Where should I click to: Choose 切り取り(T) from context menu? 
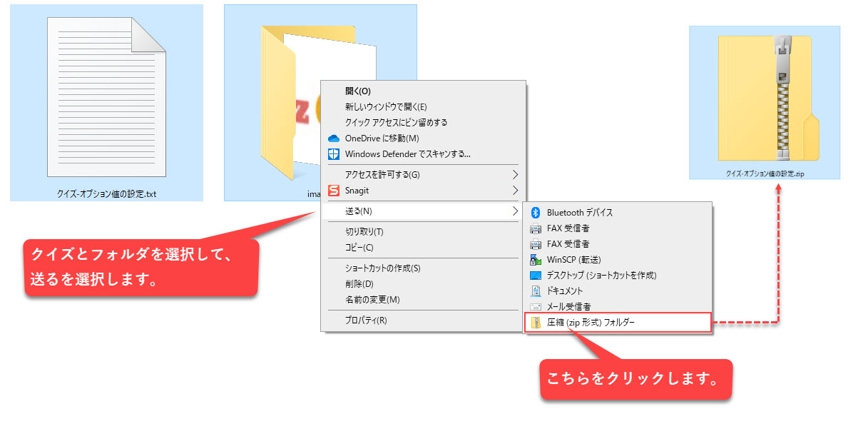(424, 231)
